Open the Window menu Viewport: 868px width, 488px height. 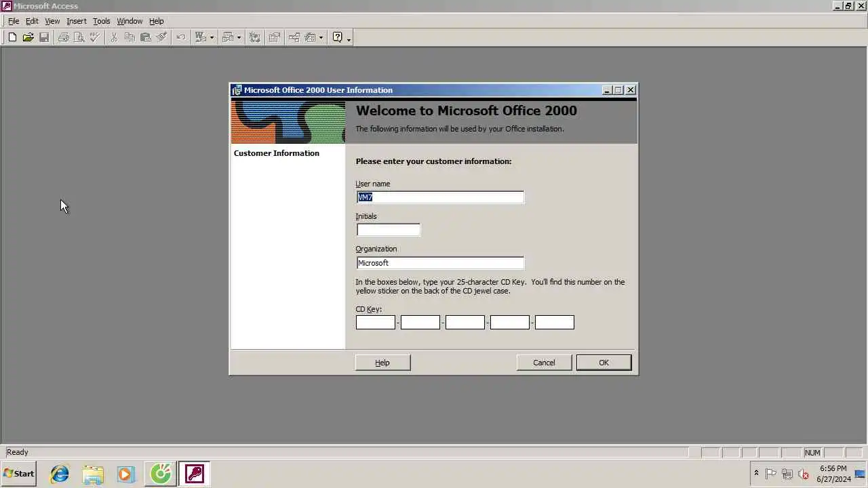130,21
